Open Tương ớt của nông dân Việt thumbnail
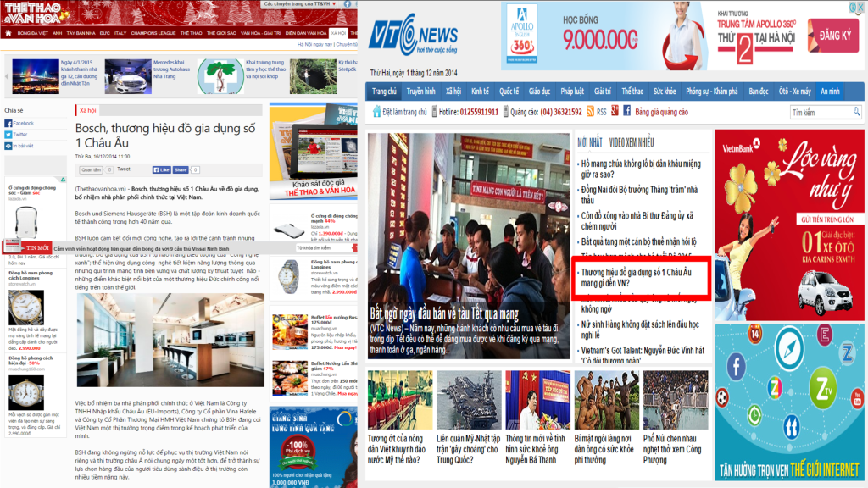 pos(400,400)
